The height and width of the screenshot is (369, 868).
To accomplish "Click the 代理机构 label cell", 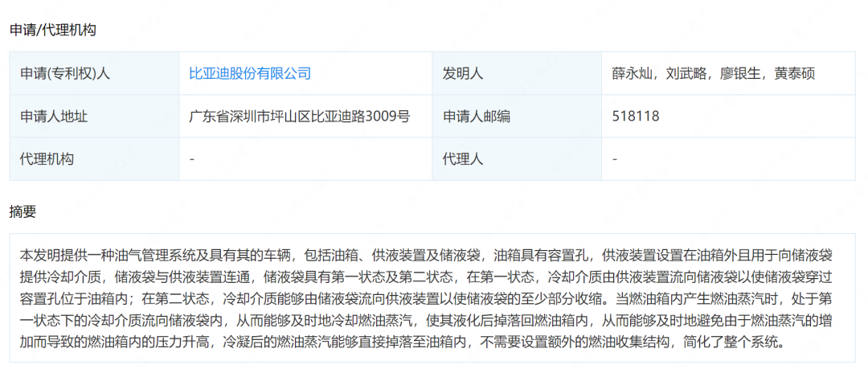I will coord(47,158).
